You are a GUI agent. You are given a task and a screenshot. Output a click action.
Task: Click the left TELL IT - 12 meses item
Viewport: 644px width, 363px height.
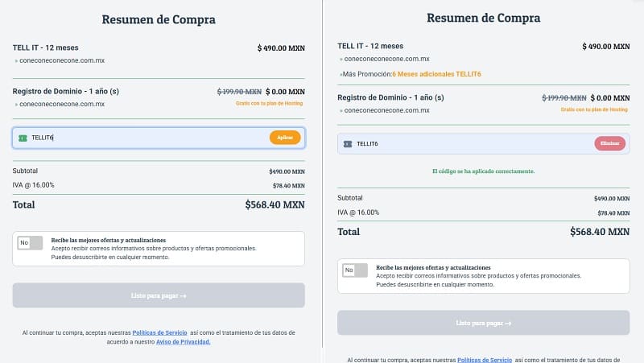point(46,47)
